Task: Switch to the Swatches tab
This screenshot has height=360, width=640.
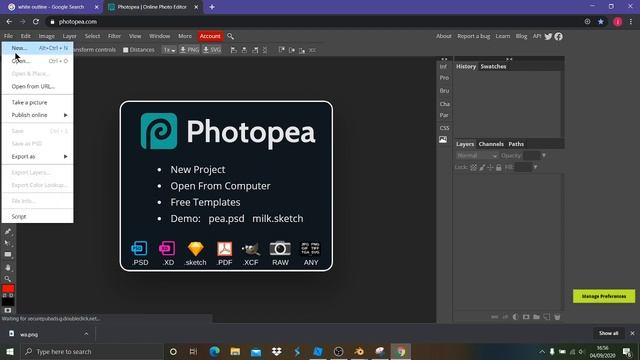Action: [x=493, y=67]
